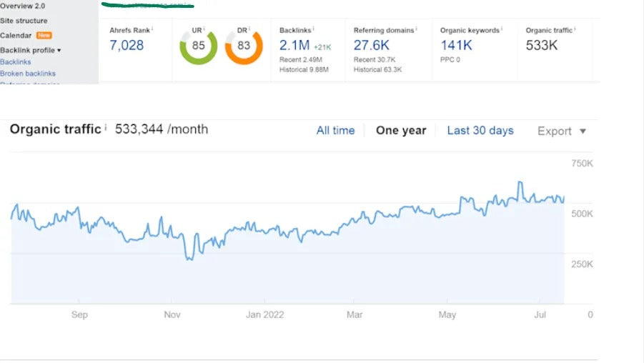Switch chart range to All time
Image resolution: width=644 pixels, height=363 pixels.
pos(335,131)
